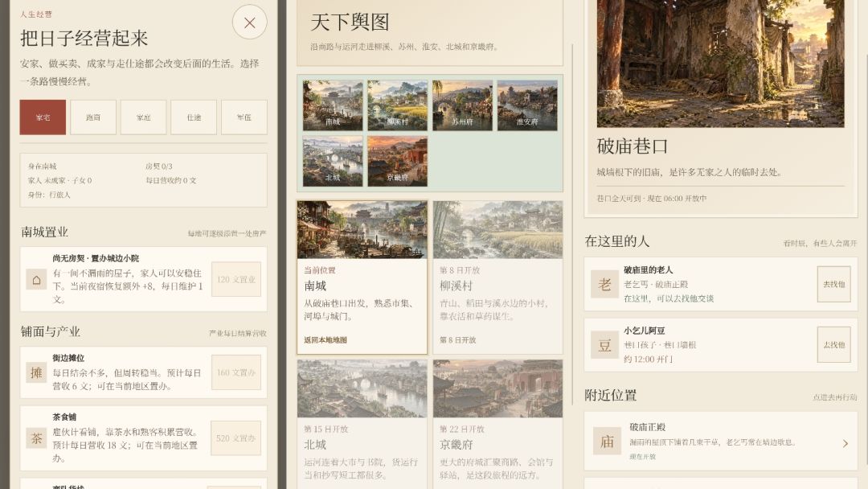Click the 返回本地地图 link
Screen dimensions: 868x489
click(x=325, y=340)
